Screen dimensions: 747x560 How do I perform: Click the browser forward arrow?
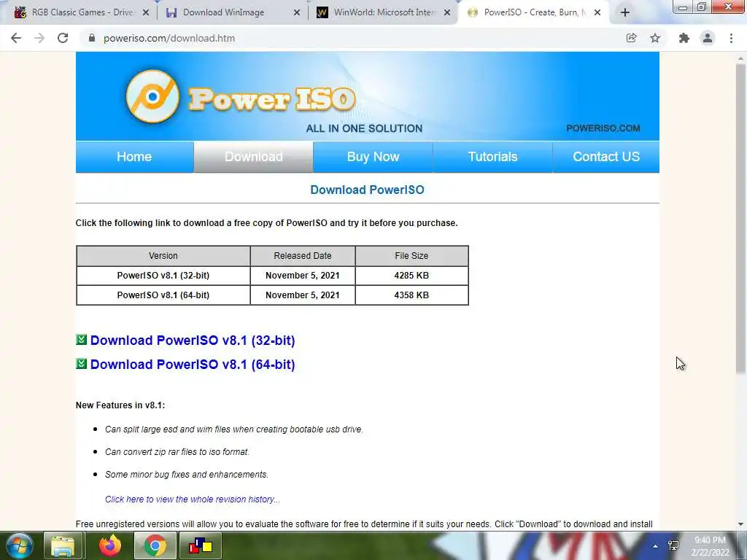pos(39,38)
